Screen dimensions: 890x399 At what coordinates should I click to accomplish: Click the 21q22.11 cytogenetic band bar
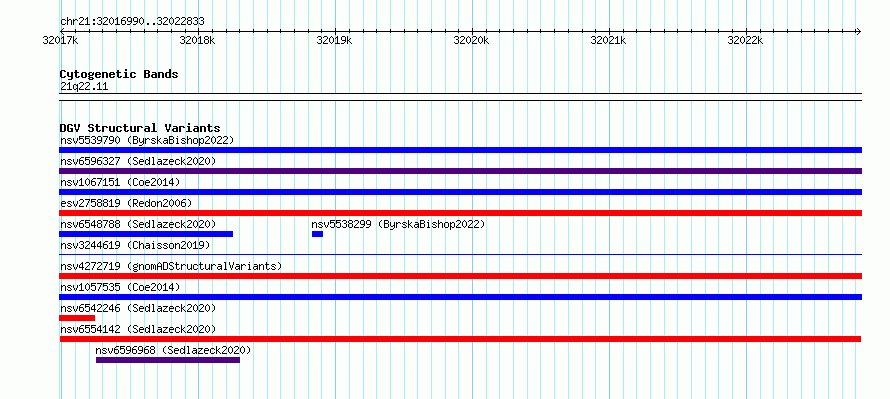click(x=460, y=97)
